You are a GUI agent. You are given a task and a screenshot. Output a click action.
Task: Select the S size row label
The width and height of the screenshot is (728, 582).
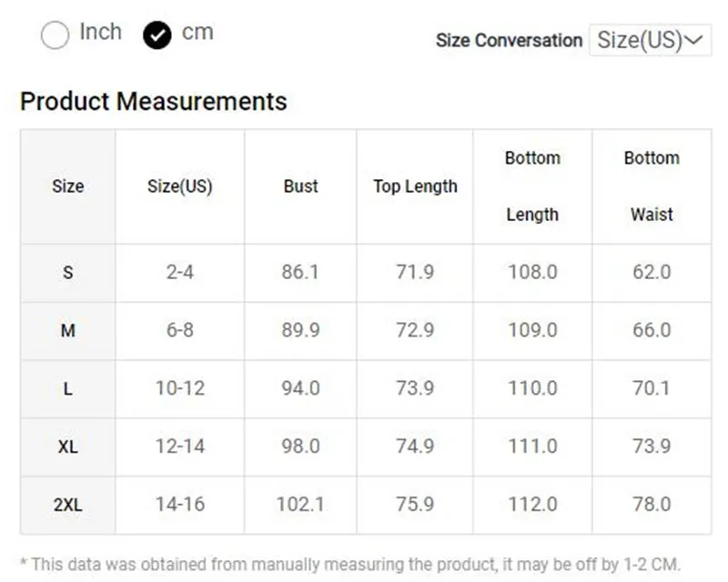coord(67,273)
